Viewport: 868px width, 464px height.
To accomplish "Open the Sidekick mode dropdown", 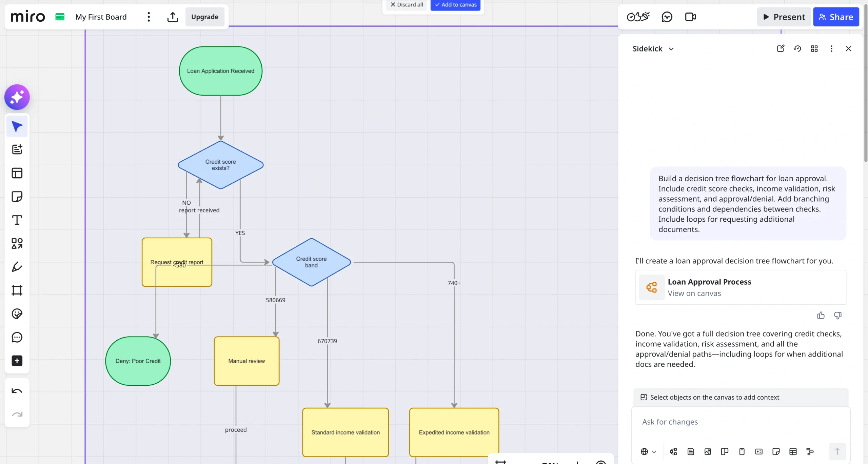I will 671,48.
